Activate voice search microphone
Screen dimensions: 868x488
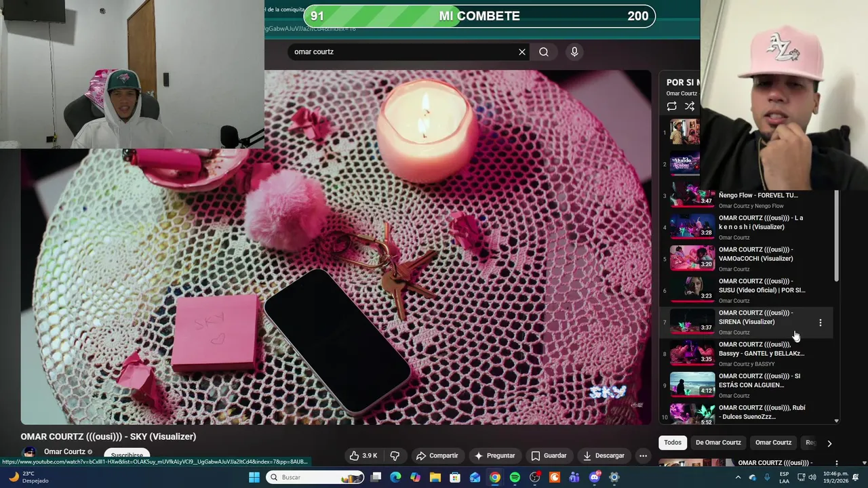coord(574,52)
